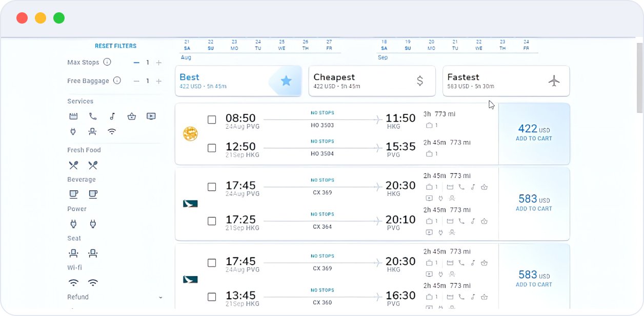This screenshot has height=316, width=644.
Task: Select the left Beverage cup icon
Action: 74,194
